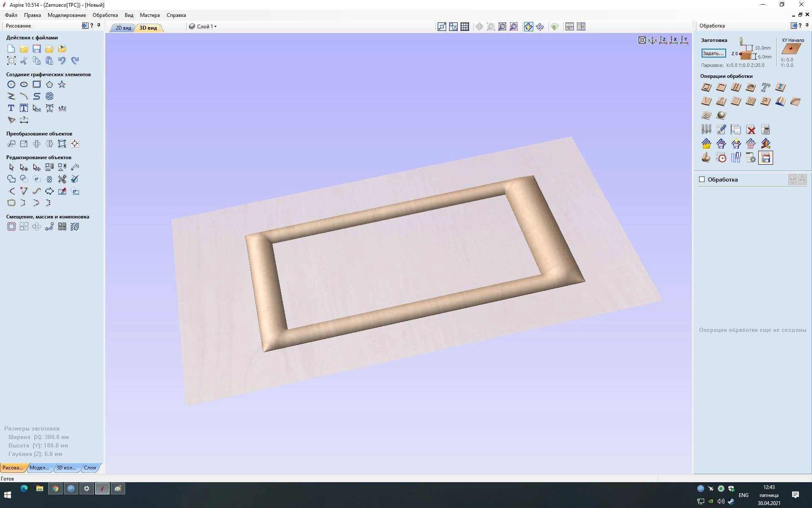Switch to the 3D кол... tab
The width and height of the screenshot is (812, 508).
pyautogui.click(x=66, y=468)
